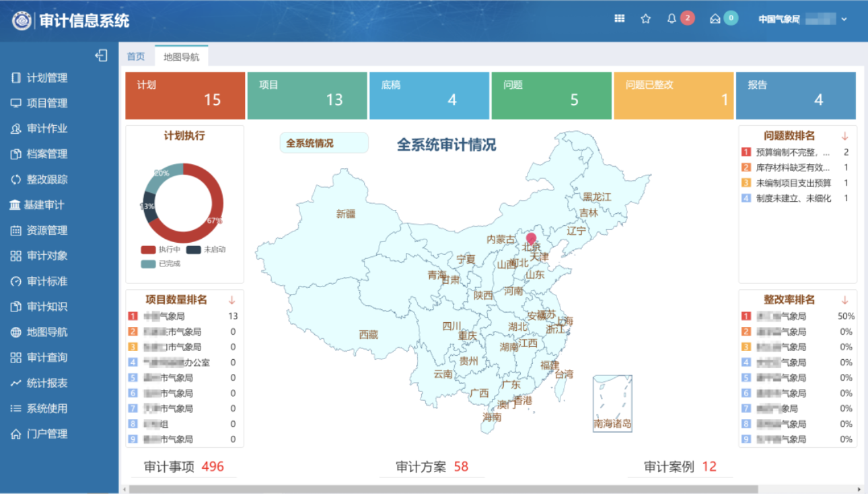Open 审计查询 in the sidebar menu
The image size is (868, 495).
(x=46, y=358)
